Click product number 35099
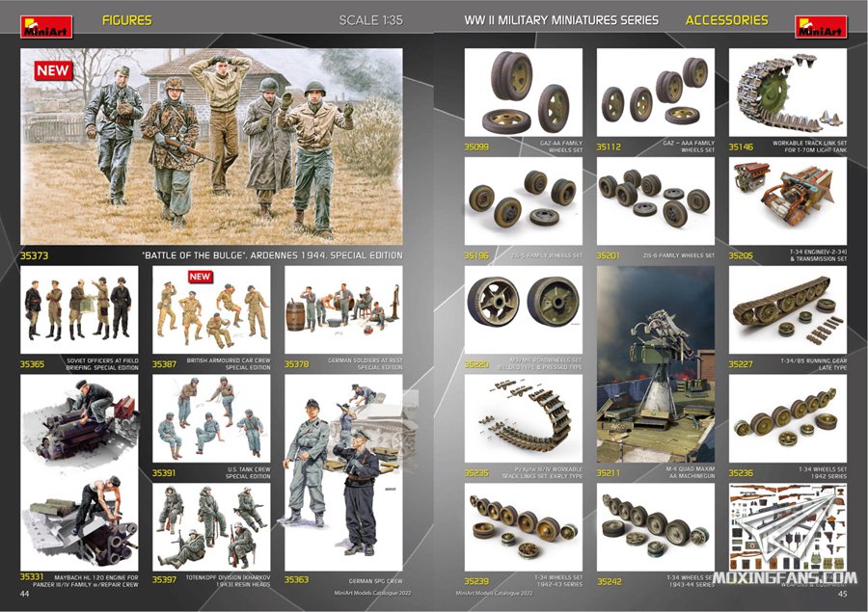Image resolution: width=868 pixels, height=612 pixels. (476, 146)
